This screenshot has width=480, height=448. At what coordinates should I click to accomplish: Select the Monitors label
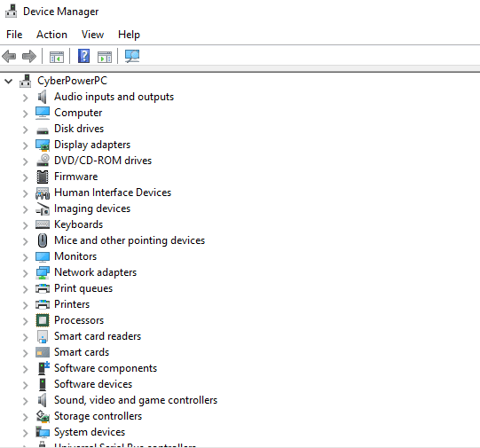point(75,256)
